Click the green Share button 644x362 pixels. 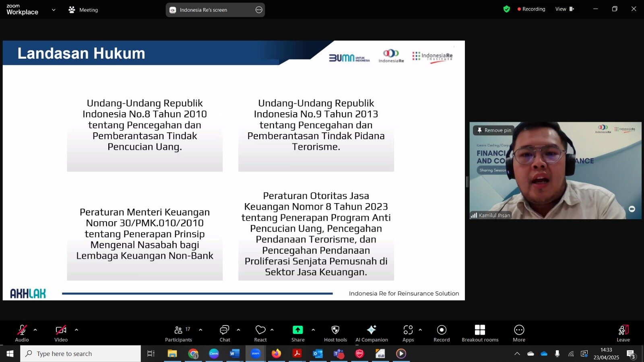pos(298,333)
